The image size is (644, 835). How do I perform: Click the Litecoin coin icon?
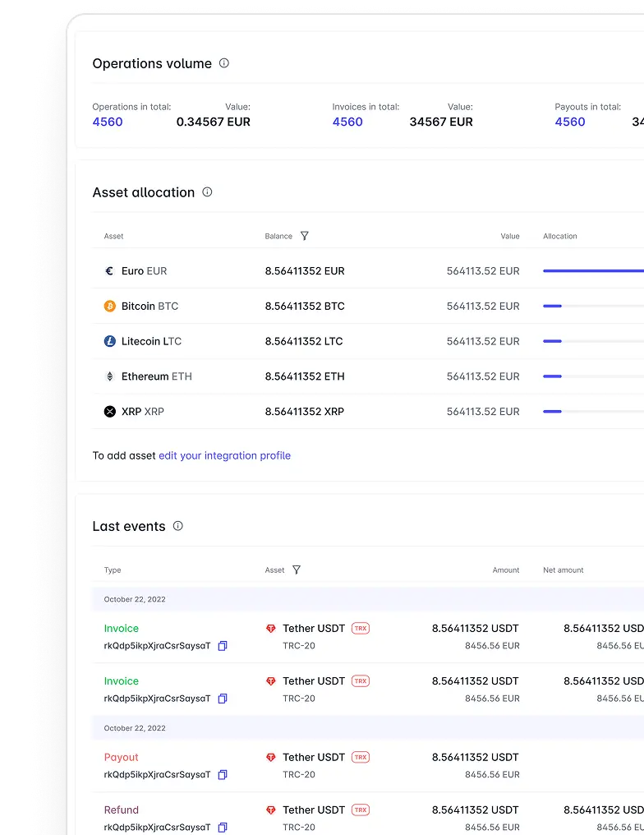(x=110, y=341)
